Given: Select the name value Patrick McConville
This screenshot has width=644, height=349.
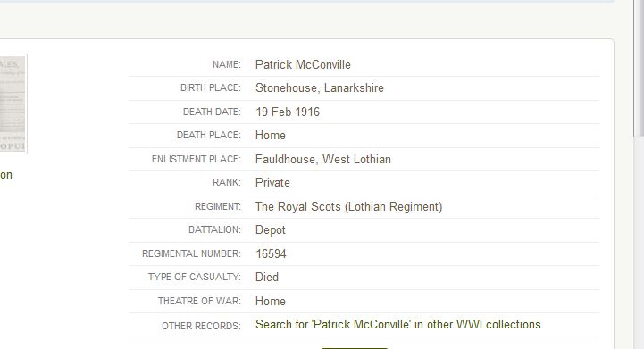Looking at the screenshot, I should [x=303, y=65].
